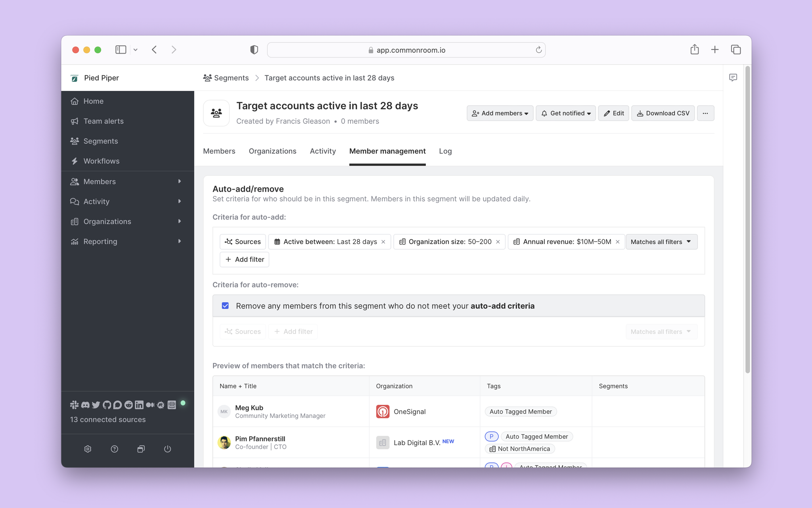The image size is (812, 508).
Task: Expand the Matches all filters dropdown
Action: tap(661, 241)
